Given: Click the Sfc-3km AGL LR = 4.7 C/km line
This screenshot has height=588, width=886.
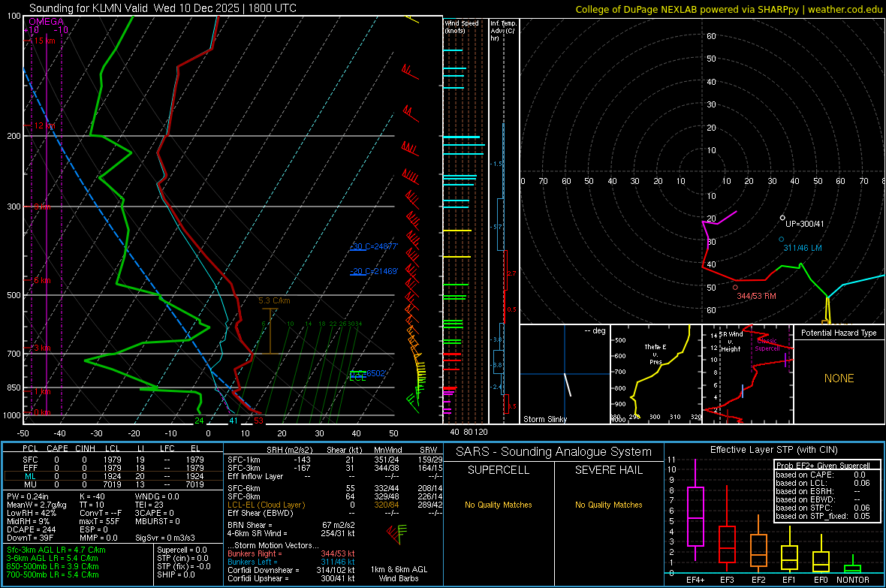Looking at the screenshot, I should point(56,550).
